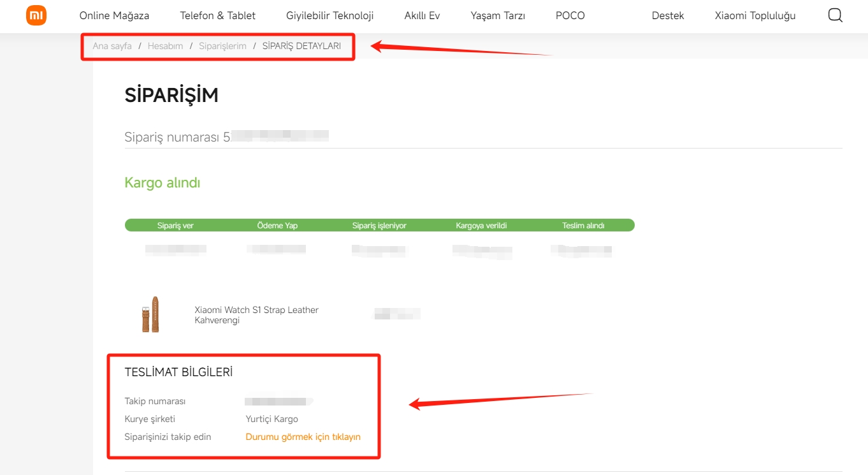Open the Destek support page
Viewport: 868px width, 475px height.
pos(667,15)
